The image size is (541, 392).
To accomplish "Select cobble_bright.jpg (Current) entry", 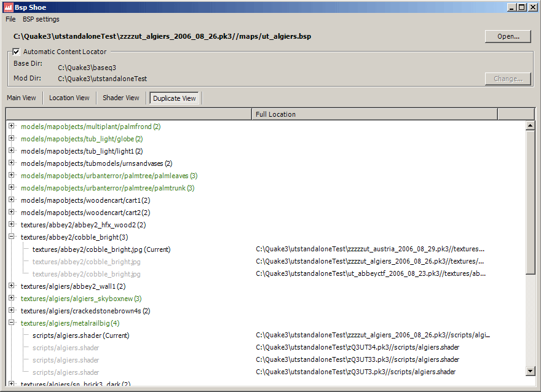I will coord(101,249).
